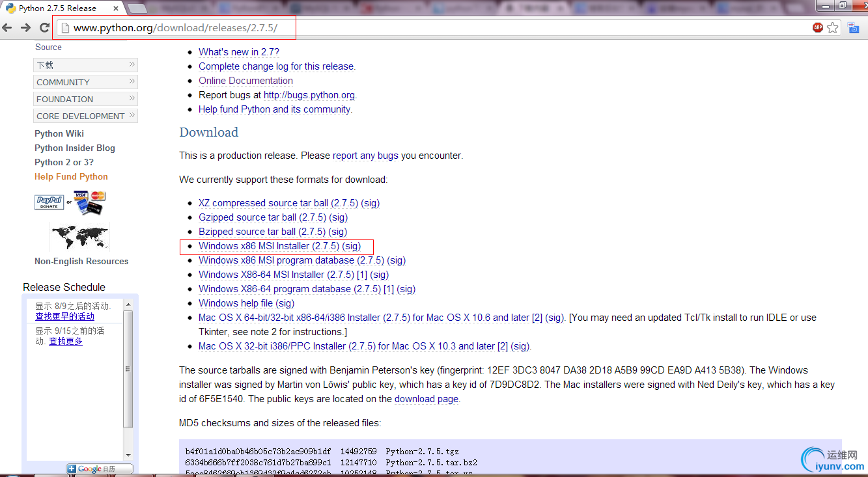Open the What's new in 2.7? link
This screenshot has height=477, width=868.
pos(239,52)
